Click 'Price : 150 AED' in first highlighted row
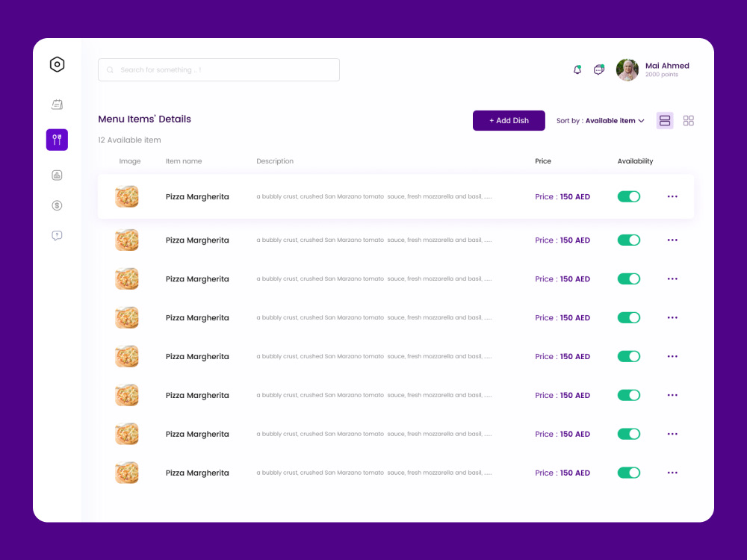The image size is (747, 560). [562, 196]
